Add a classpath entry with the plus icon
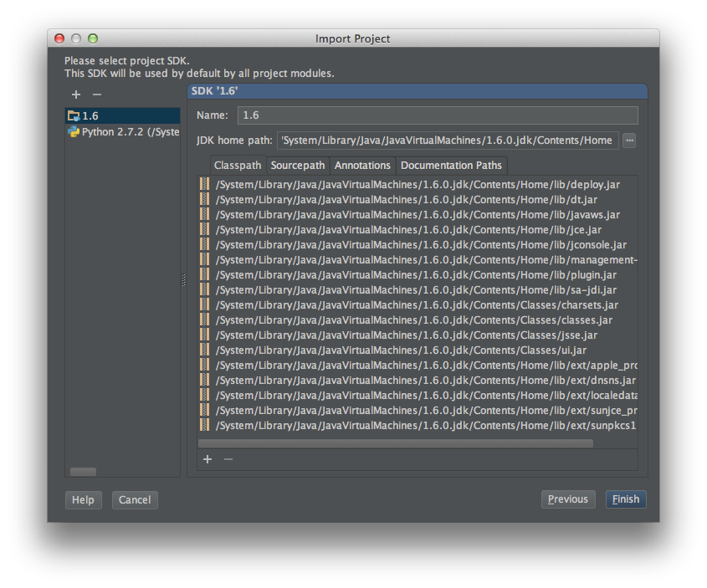This screenshot has height=588, width=707. point(207,458)
